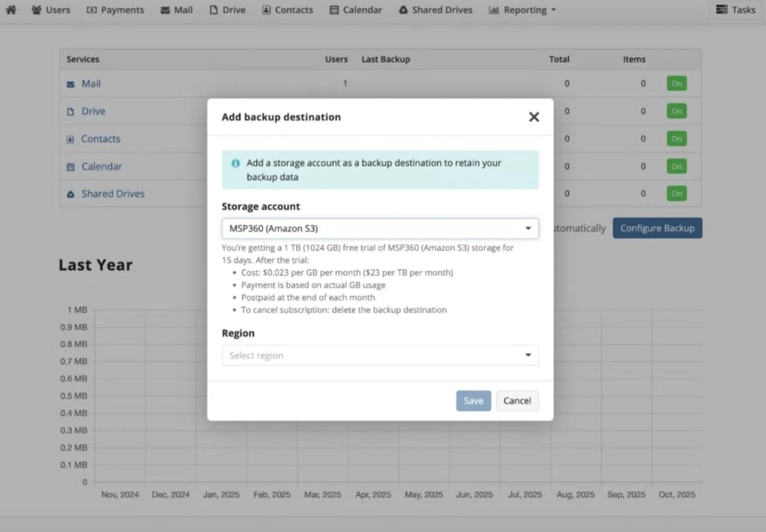Open the Contacts service link
Screen dimensions: 766x532
point(100,139)
